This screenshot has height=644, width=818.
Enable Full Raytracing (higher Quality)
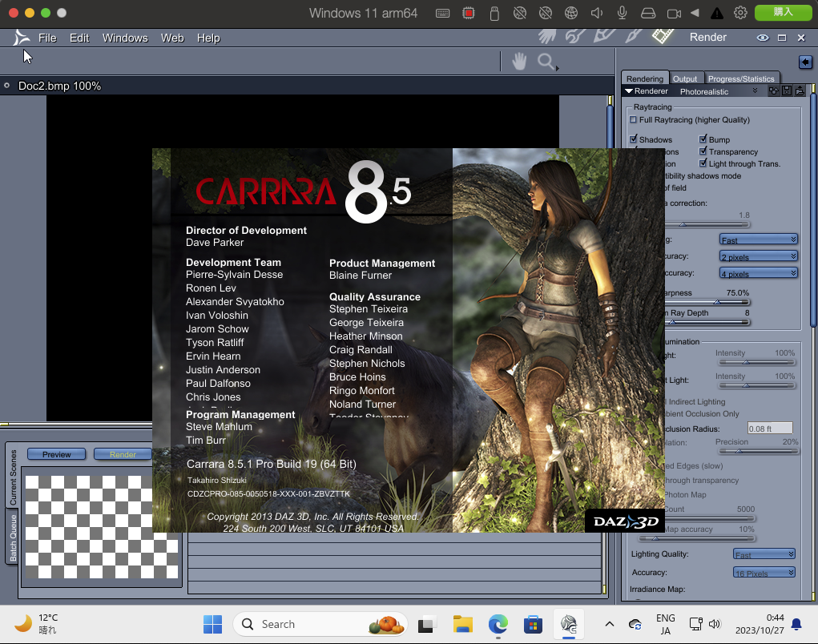point(633,120)
